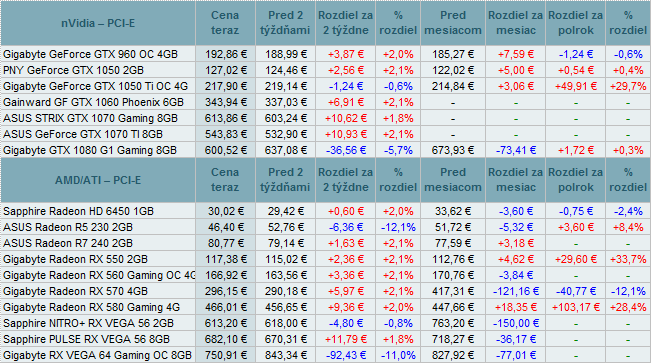Select the -36,56 € difference for GTX 1080
The image size is (651, 363).
pos(345,150)
